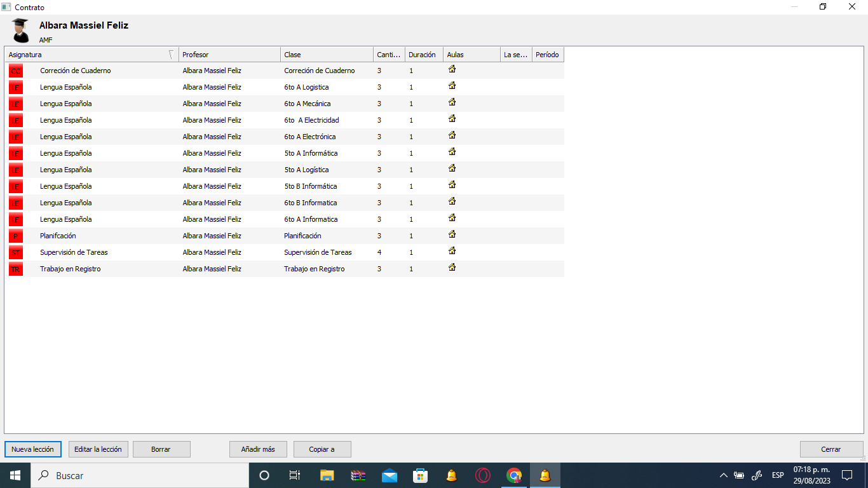Click the red P badge for Planifcación
868x488 pixels.
[x=16, y=236]
